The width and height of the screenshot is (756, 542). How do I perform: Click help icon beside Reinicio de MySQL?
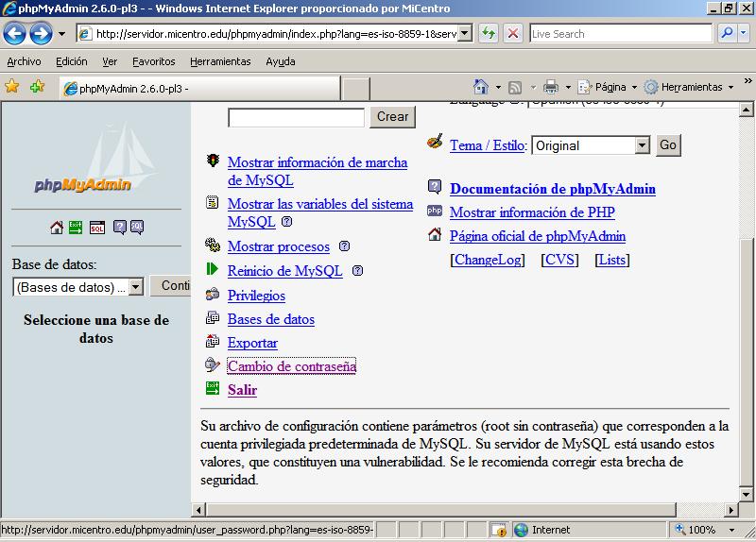click(357, 271)
